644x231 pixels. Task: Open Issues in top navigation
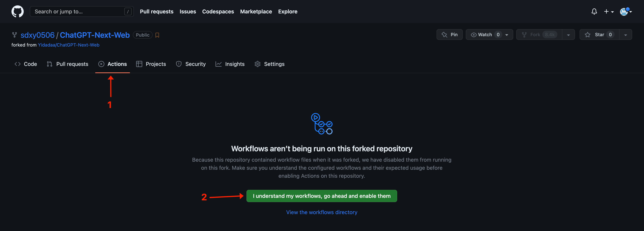click(x=188, y=11)
